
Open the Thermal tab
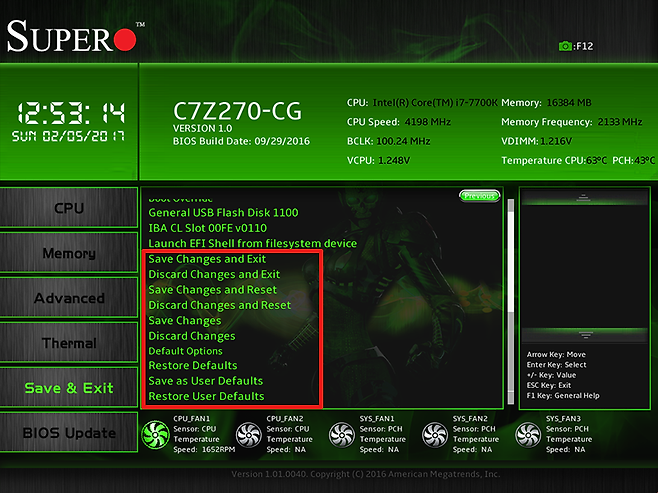click(69, 343)
